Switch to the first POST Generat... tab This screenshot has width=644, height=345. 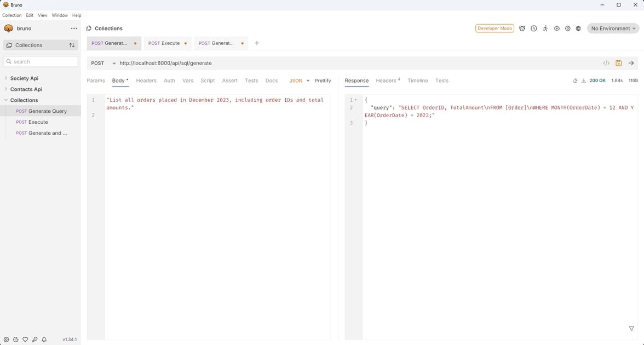(114, 43)
